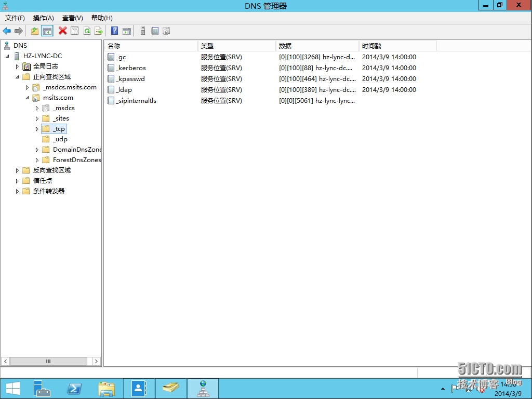The height and width of the screenshot is (399, 532).
Task: Expand the DomainDnsZones folder
Action: pos(37,150)
